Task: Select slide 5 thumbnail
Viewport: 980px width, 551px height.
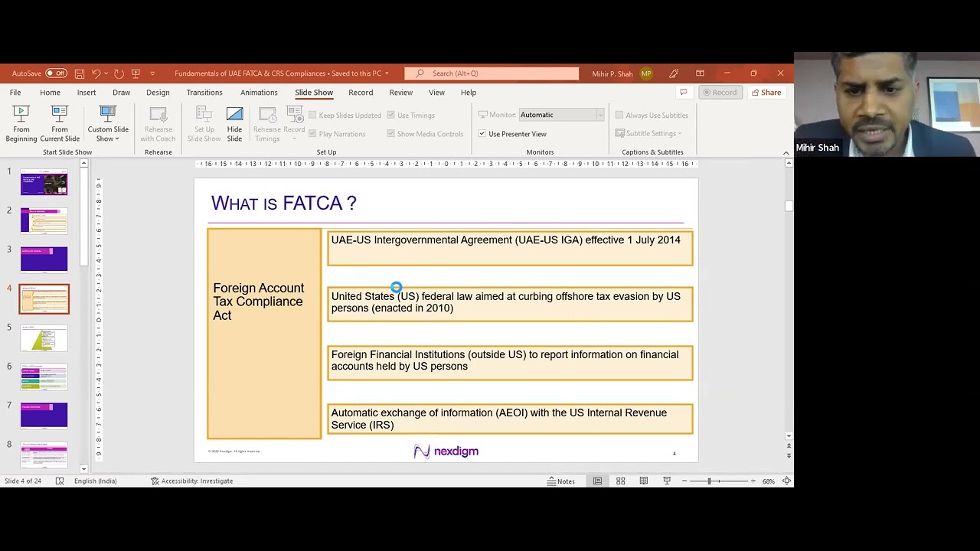Action: click(x=44, y=338)
